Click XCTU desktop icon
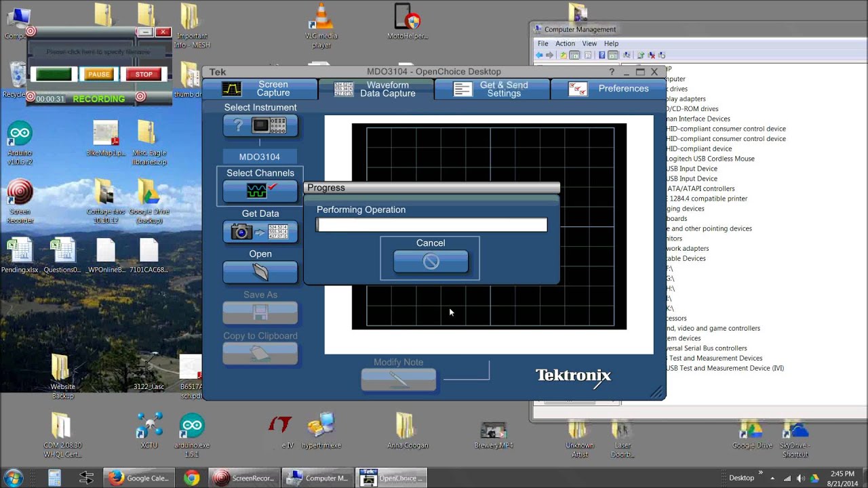Screen dimensions: 868x488 (149, 430)
